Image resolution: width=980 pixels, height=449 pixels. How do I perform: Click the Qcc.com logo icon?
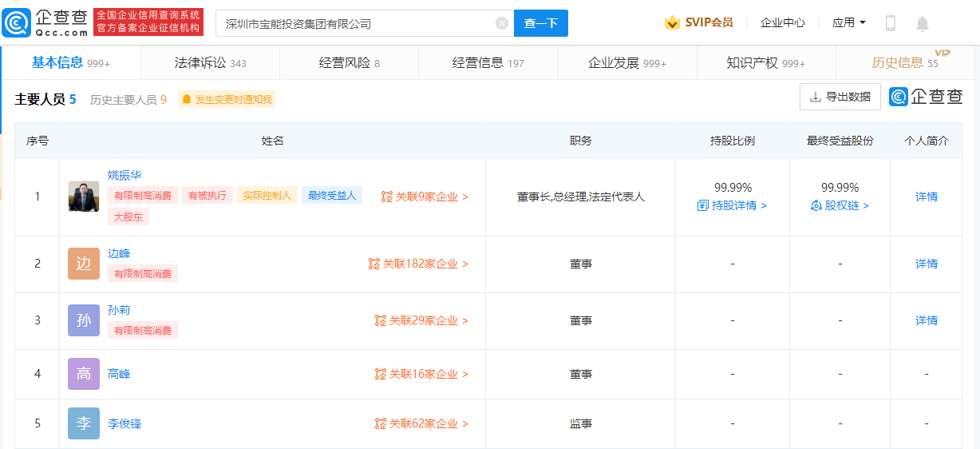(16, 23)
